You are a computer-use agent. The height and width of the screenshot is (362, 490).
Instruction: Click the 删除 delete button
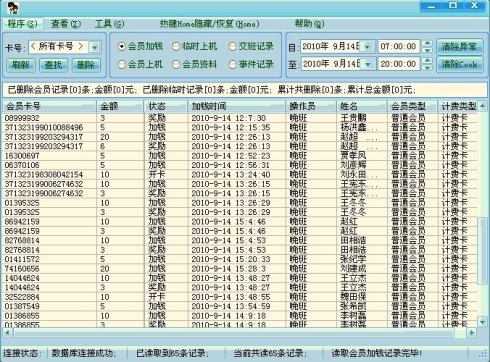coord(86,65)
